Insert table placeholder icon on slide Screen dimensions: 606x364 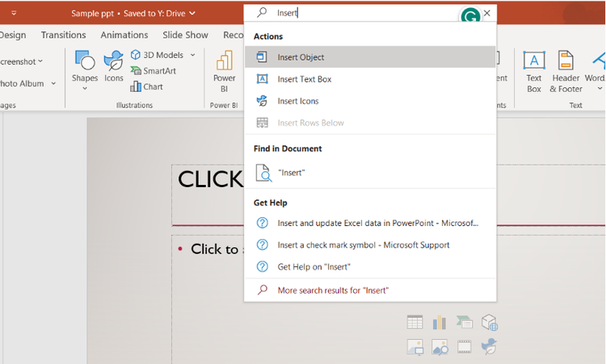(415, 322)
